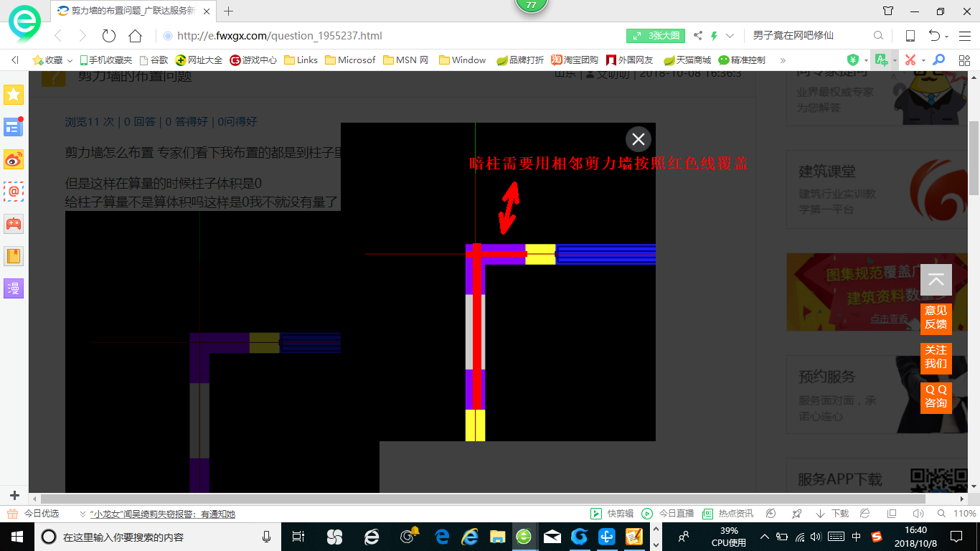Open 精准控制 bookmark

[742, 60]
